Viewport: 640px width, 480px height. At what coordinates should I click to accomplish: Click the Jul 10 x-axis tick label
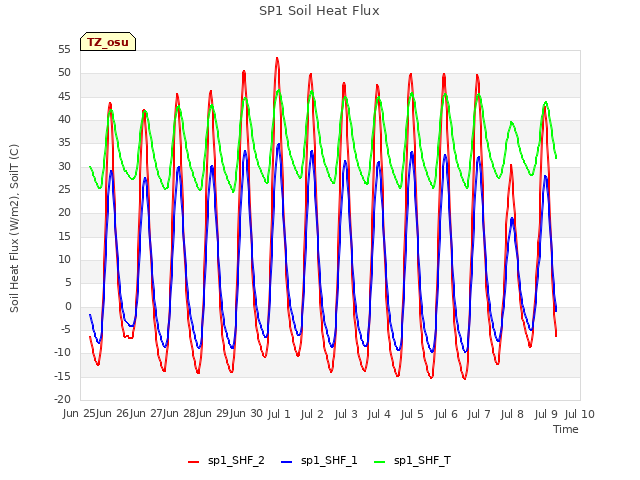(x=580, y=414)
